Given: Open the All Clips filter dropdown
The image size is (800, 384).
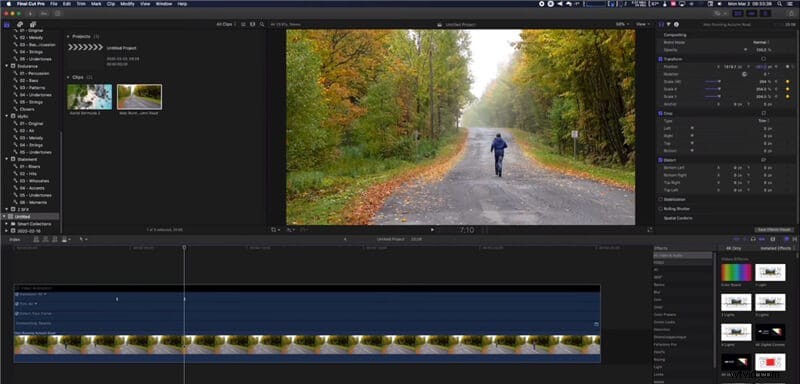Looking at the screenshot, I should [x=226, y=24].
